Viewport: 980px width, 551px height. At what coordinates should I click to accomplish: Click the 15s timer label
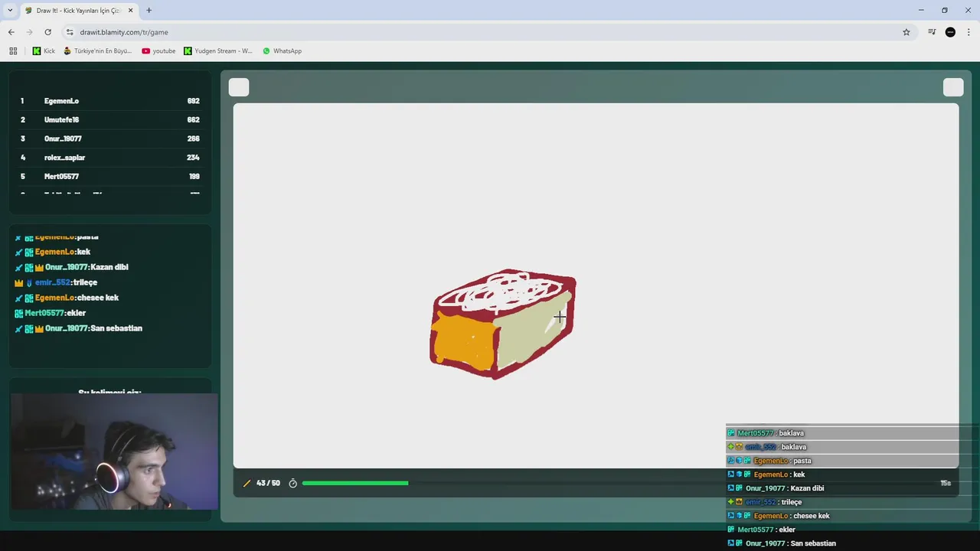point(946,484)
